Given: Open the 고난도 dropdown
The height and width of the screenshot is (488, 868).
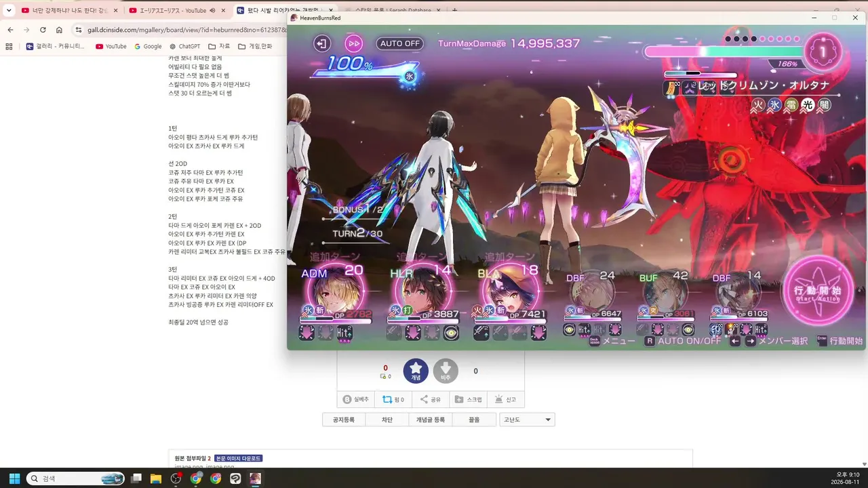Looking at the screenshot, I should pos(527,420).
